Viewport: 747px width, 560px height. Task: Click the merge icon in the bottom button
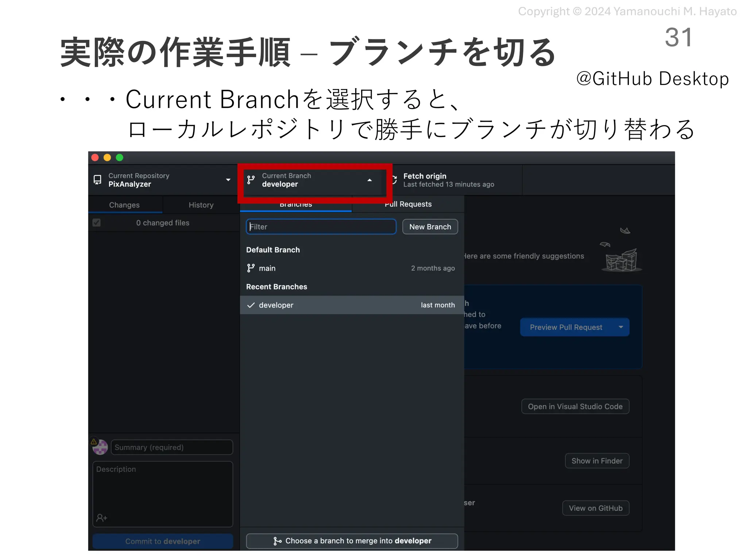[x=278, y=541]
